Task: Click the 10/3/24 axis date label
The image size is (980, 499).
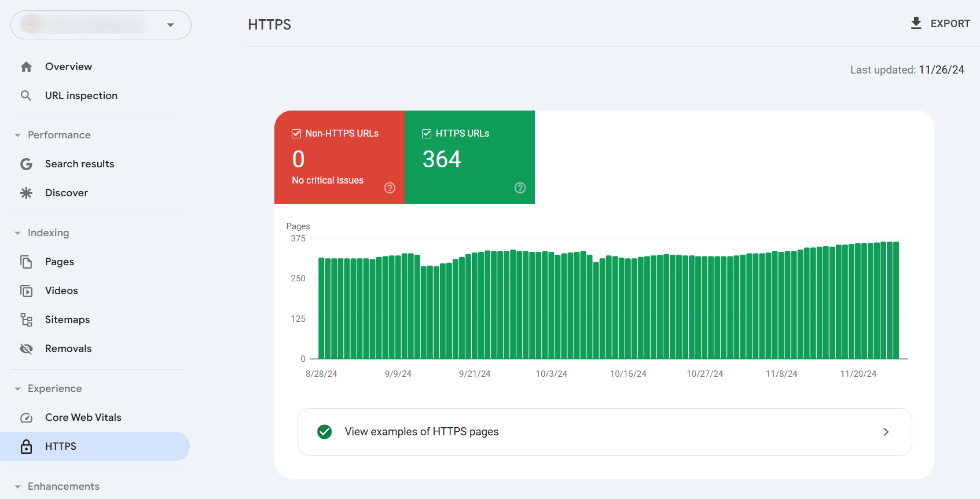Action: tap(552, 374)
